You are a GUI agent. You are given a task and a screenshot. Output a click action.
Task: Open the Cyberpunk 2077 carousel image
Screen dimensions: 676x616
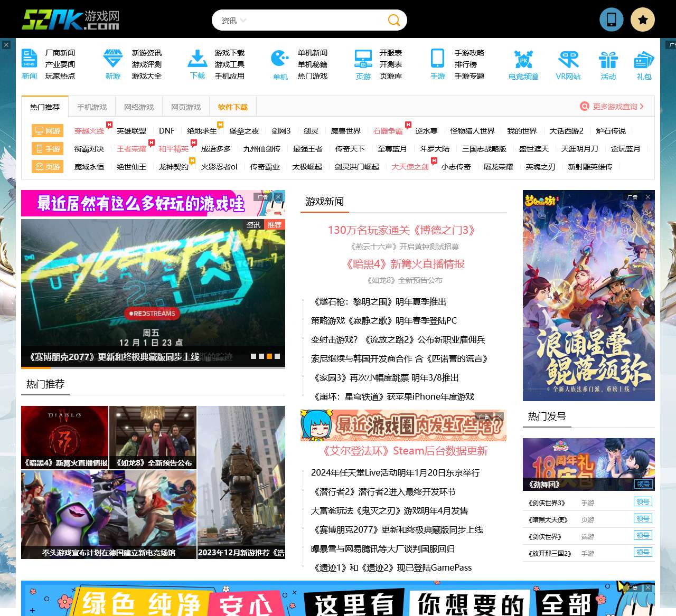(153, 293)
